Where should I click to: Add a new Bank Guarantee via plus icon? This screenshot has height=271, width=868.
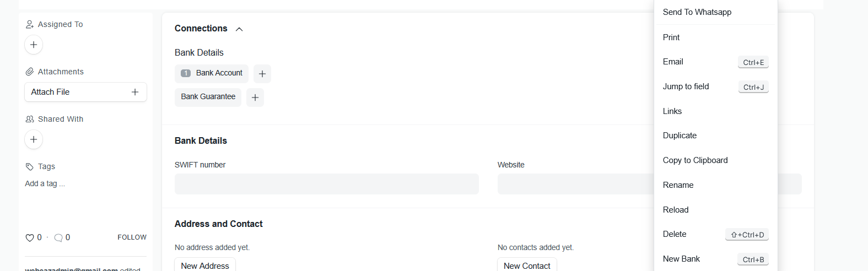255,97
